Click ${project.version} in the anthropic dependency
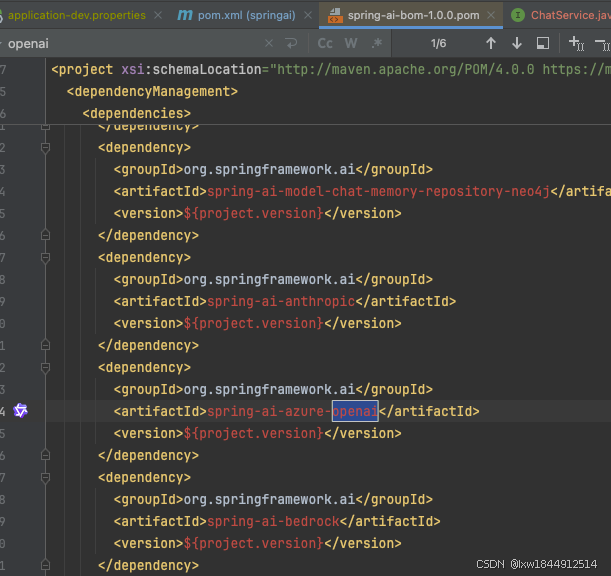Image resolution: width=611 pixels, height=576 pixels. pos(254,323)
